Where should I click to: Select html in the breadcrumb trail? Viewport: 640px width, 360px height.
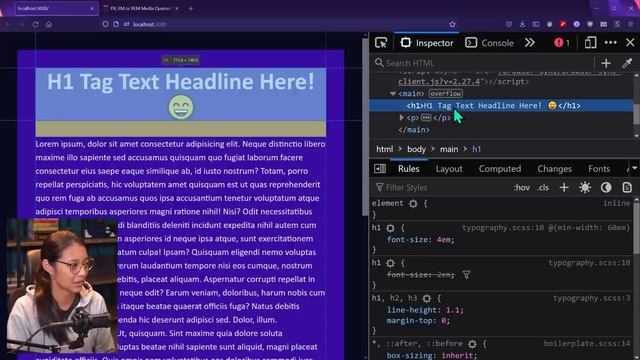point(384,149)
